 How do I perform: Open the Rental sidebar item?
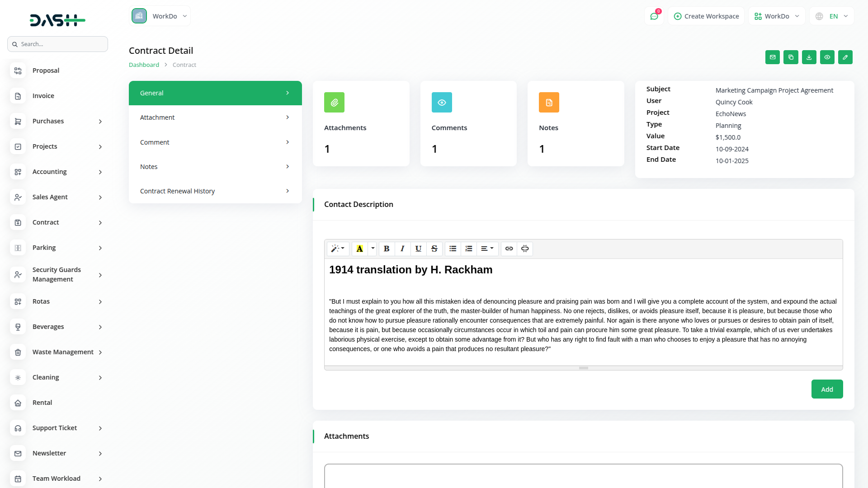pyautogui.click(x=57, y=403)
